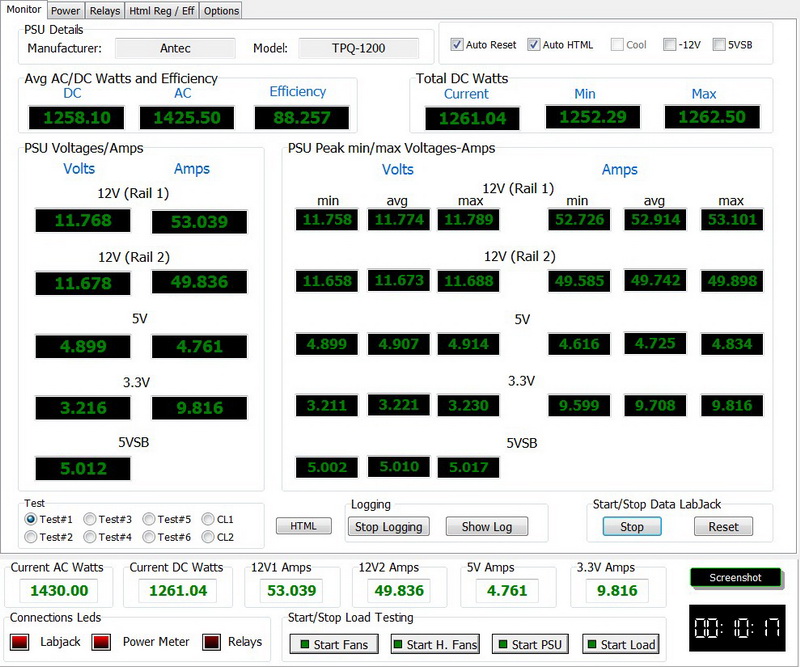The height and width of the screenshot is (667, 800).
Task: Open the log with Show Log
Action: [x=487, y=527]
